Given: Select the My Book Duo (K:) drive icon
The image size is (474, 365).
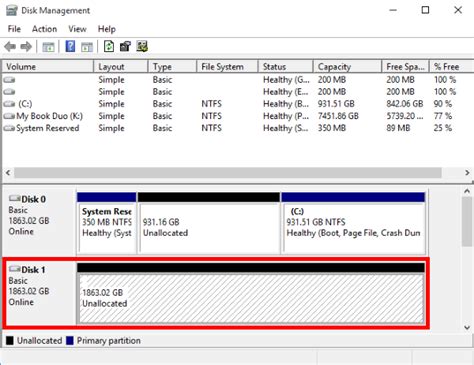Looking at the screenshot, I should [x=9, y=116].
